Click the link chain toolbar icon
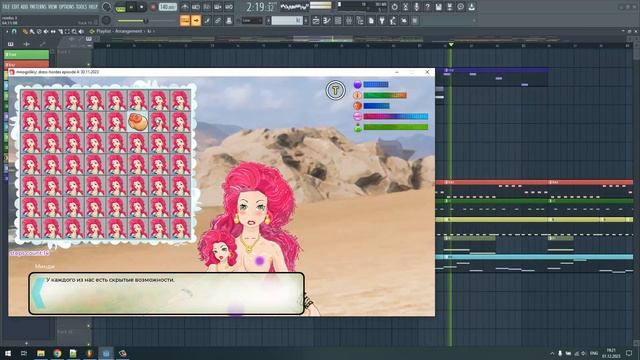The image size is (640, 360). pos(218,20)
